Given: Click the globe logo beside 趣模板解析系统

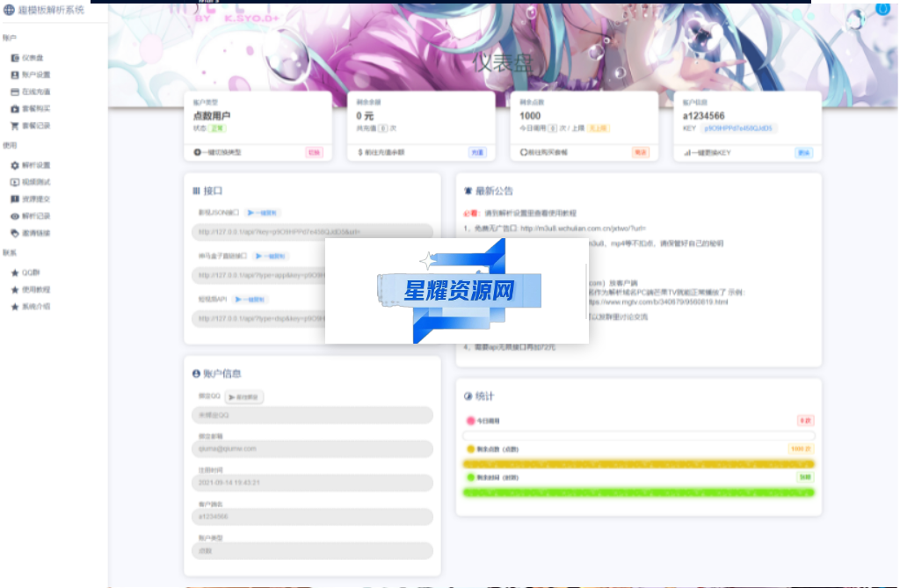Looking at the screenshot, I should click(9, 10).
